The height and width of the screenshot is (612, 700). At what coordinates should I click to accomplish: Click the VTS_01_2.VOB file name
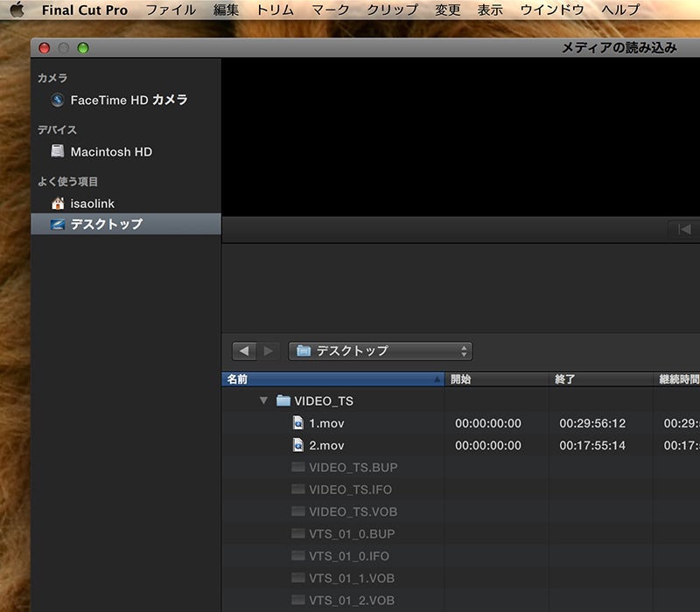(352, 601)
